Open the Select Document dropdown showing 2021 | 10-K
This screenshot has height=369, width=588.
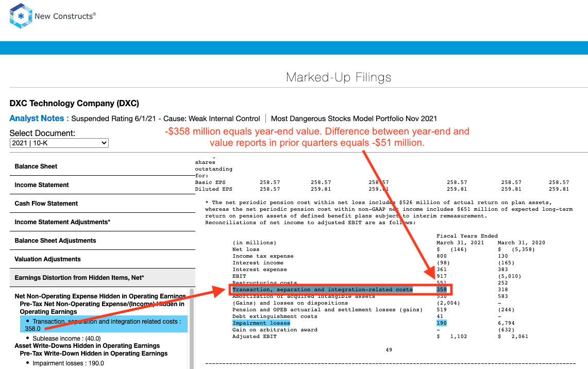point(59,143)
